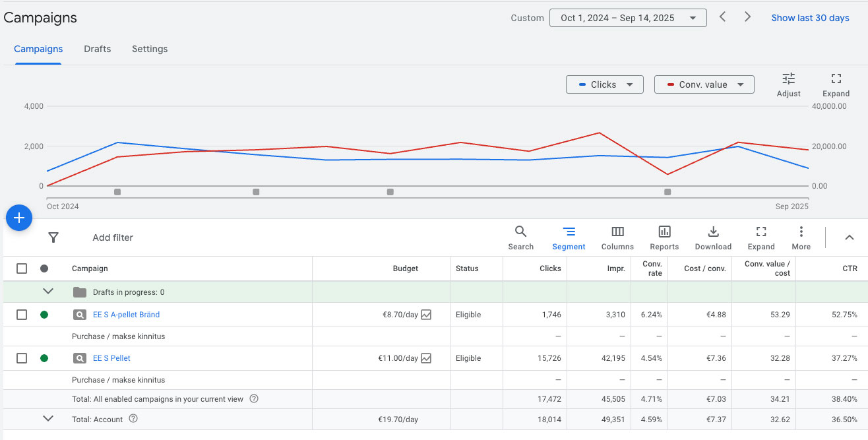Download the campaign table data
Screen dimensions: 868x440
pos(713,237)
